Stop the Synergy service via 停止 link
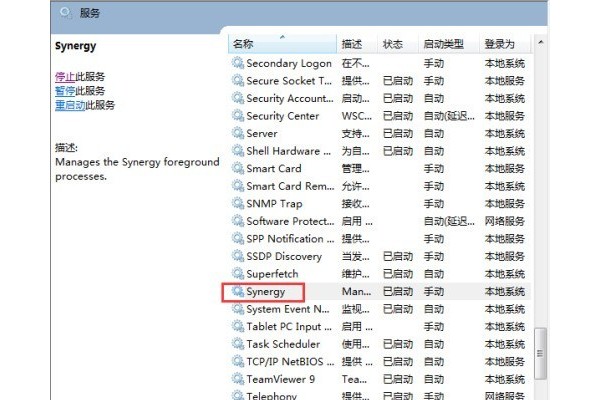Viewport: 600px width, 400px height. (x=65, y=77)
